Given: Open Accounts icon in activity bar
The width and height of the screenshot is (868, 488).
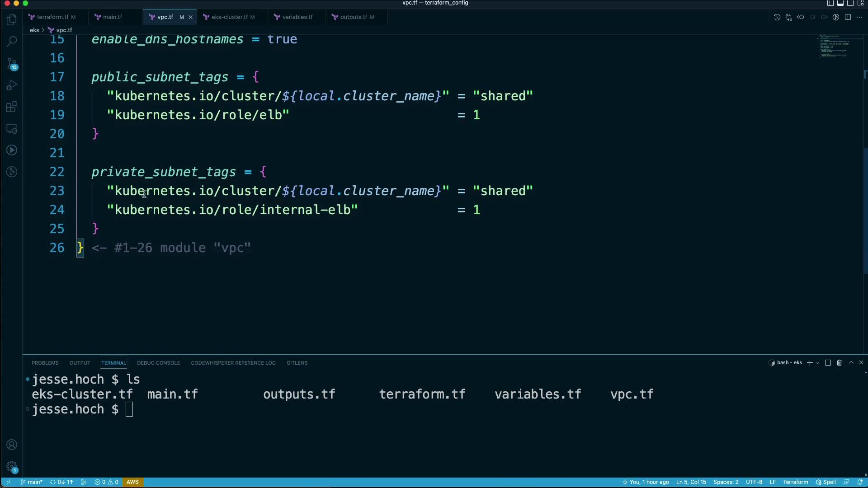Looking at the screenshot, I should click(12, 445).
